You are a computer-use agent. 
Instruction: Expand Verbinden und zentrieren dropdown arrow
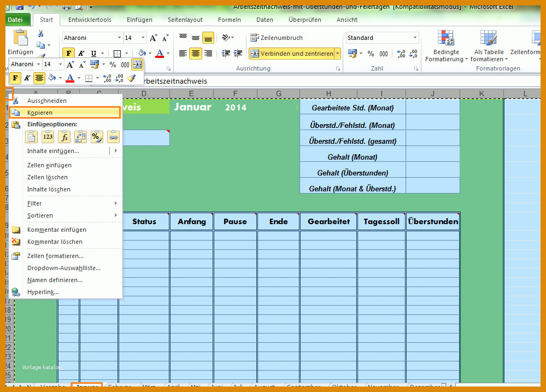[338, 54]
